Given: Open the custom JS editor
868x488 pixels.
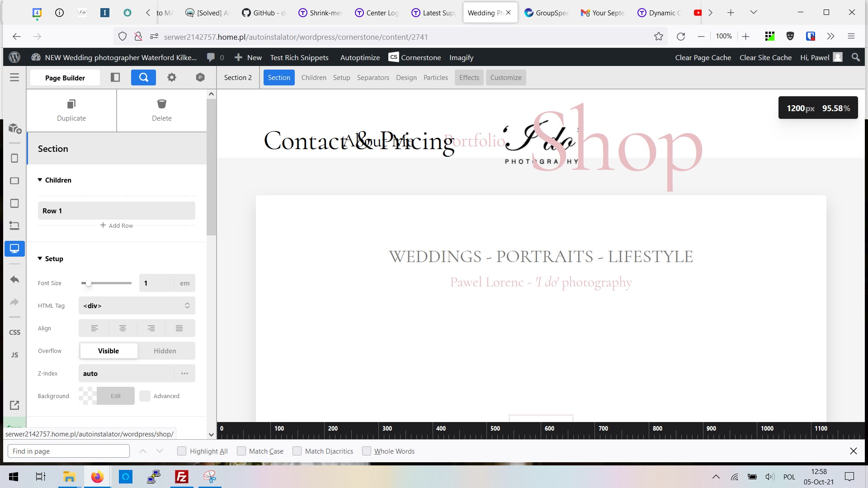Looking at the screenshot, I should point(14,355).
